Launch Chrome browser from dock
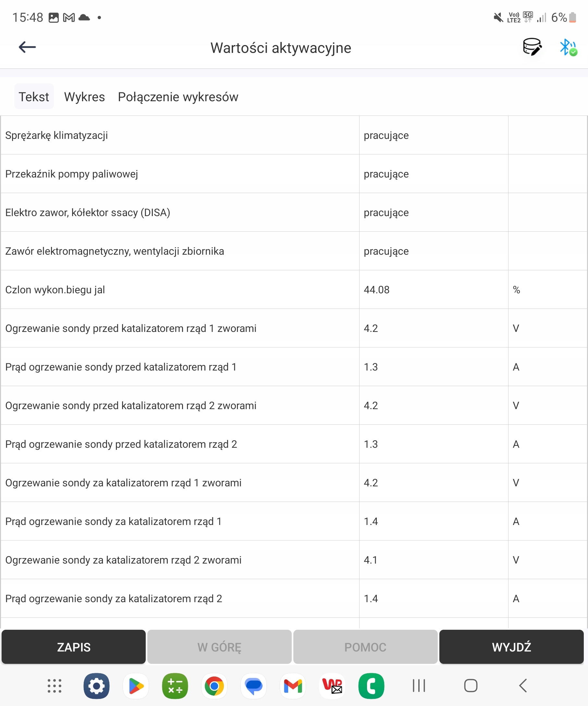 point(214,686)
